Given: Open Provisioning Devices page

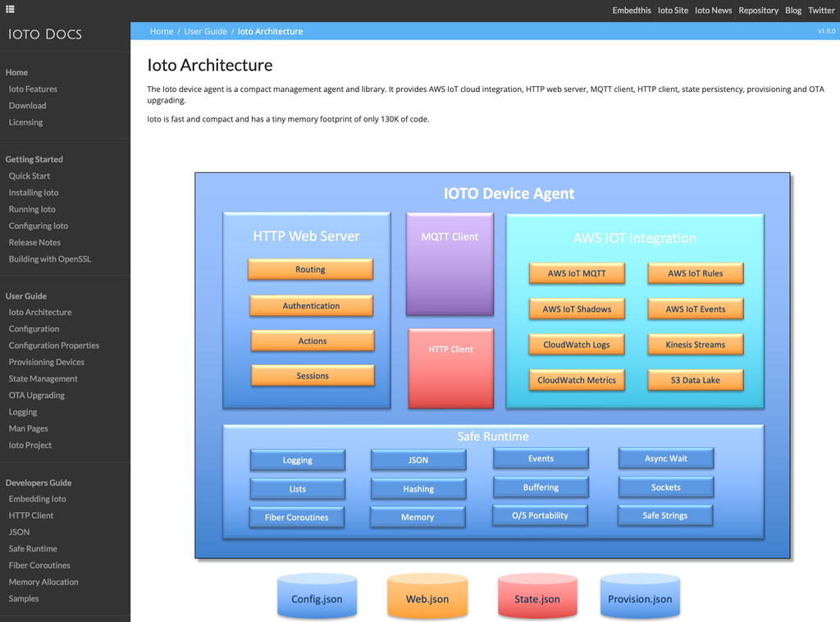Looking at the screenshot, I should click(x=46, y=362).
